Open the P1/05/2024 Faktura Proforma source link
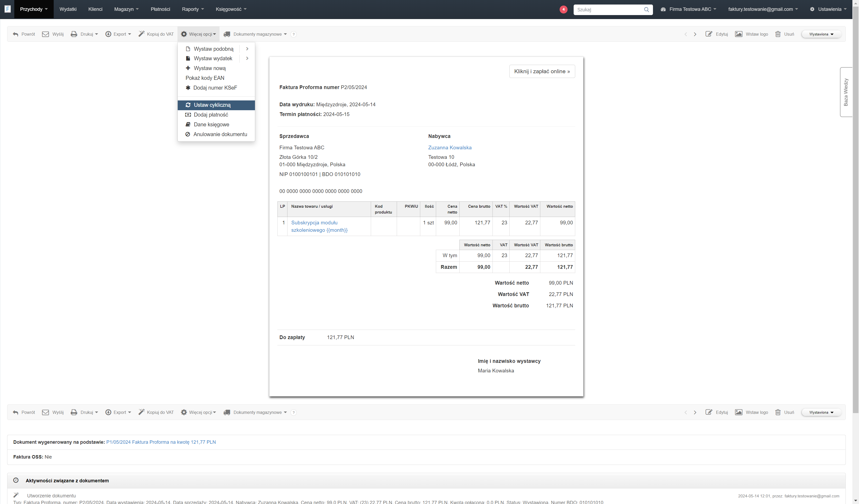The width and height of the screenshot is (859, 504). (x=161, y=442)
